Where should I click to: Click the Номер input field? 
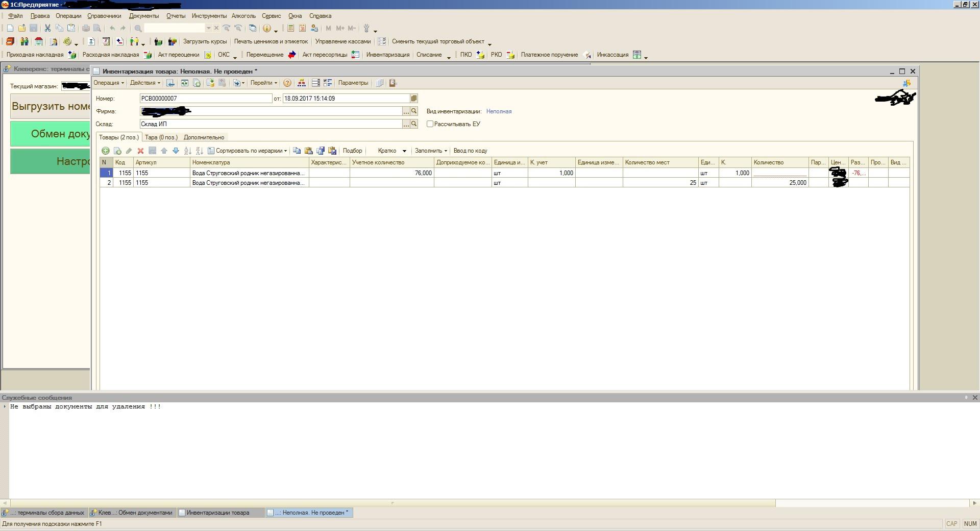tap(206, 98)
